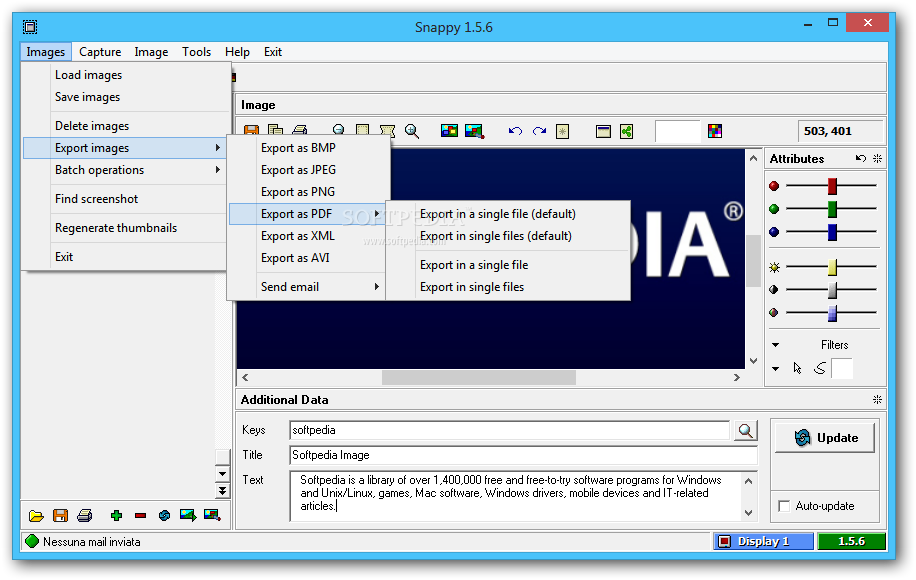Click the Keys input field
Image resolution: width=916 pixels, height=580 pixels.
[x=509, y=430]
